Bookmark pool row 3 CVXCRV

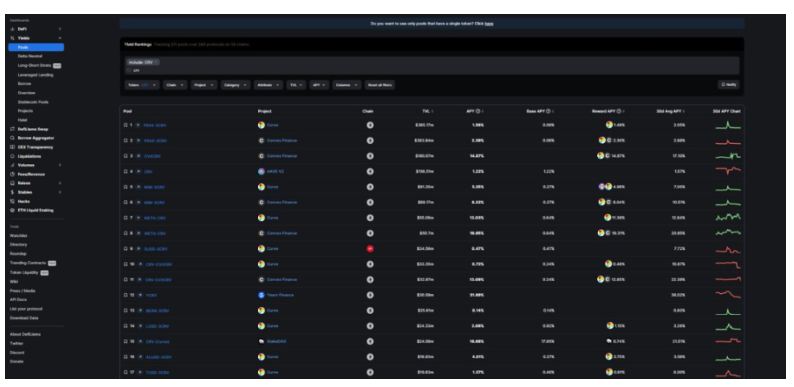(x=126, y=156)
